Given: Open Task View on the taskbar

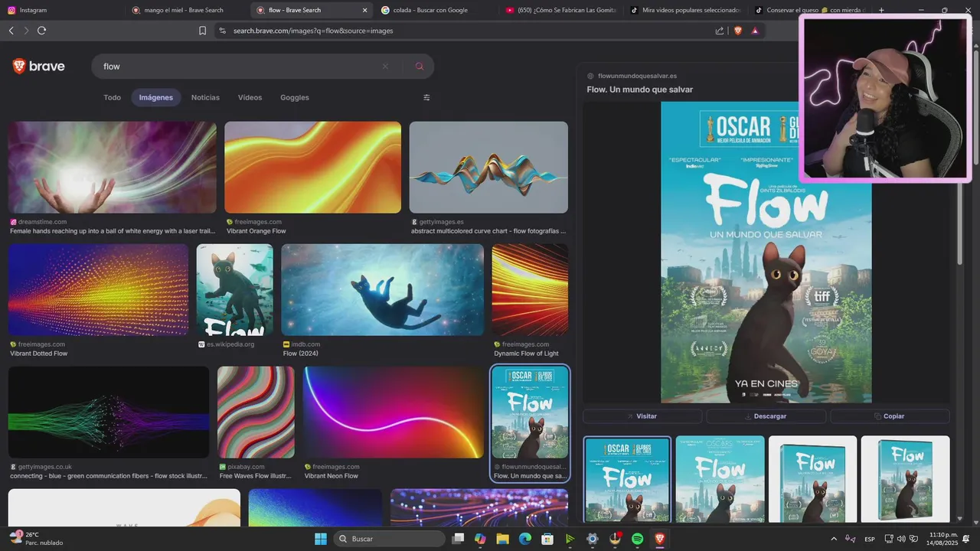Looking at the screenshot, I should tap(458, 539).
